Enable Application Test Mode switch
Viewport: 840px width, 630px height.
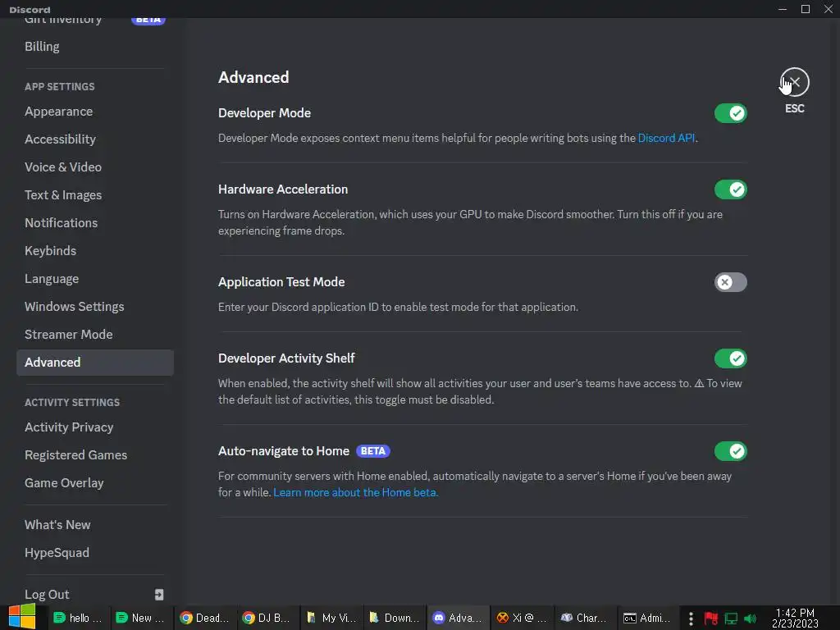tap(730, 282)
